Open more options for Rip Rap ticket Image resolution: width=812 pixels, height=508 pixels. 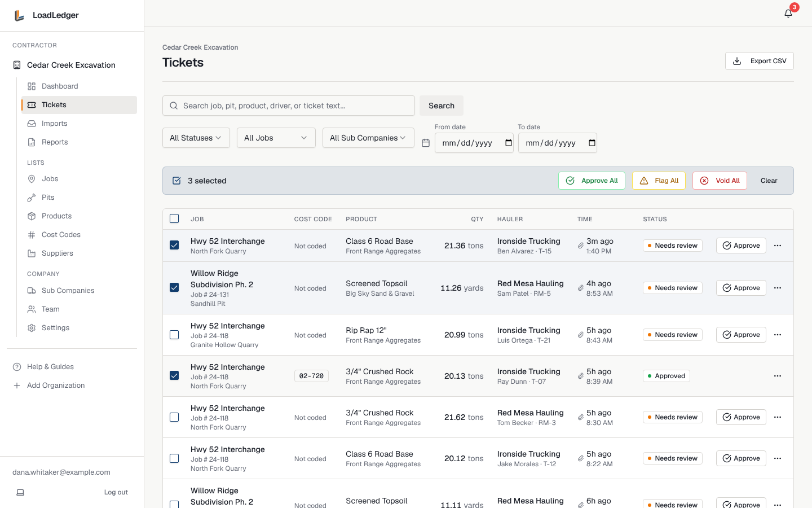[778, 335]
